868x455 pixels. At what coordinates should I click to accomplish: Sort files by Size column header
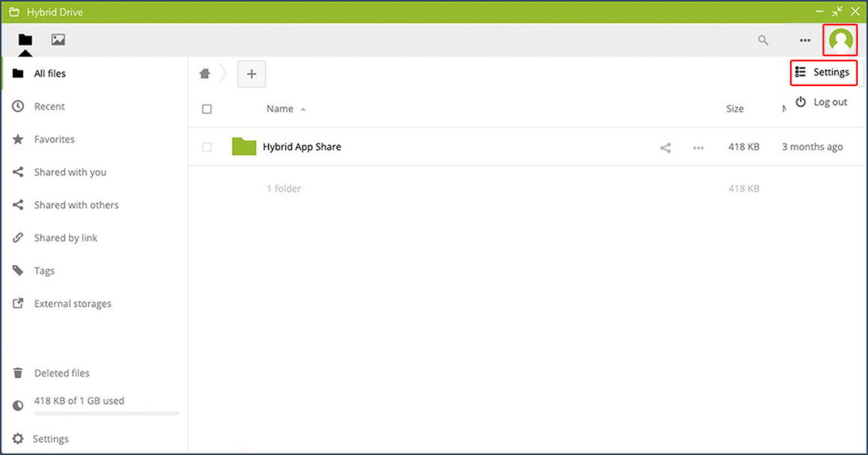734,108
